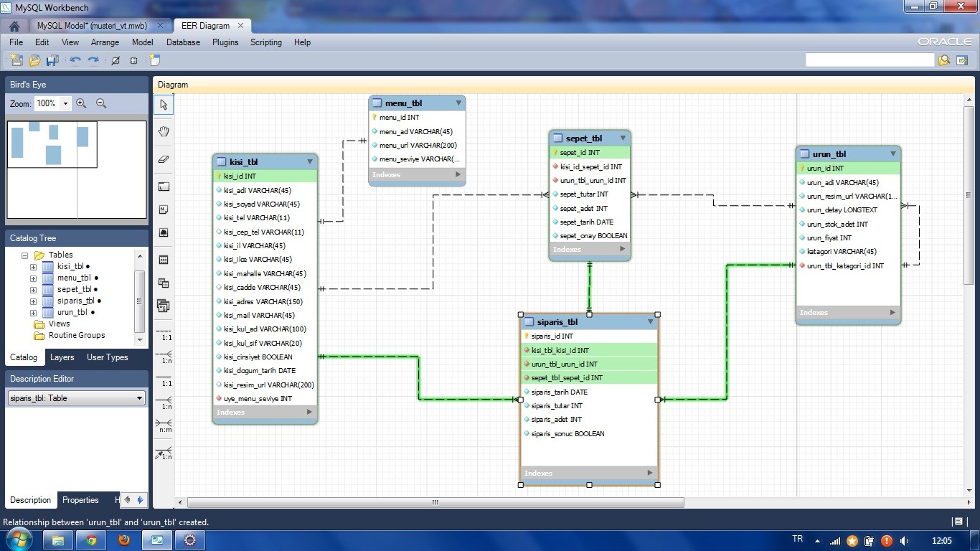Open Firefox from the taskbar
This screenshot has height=551, width=980.
click(124, 540)
